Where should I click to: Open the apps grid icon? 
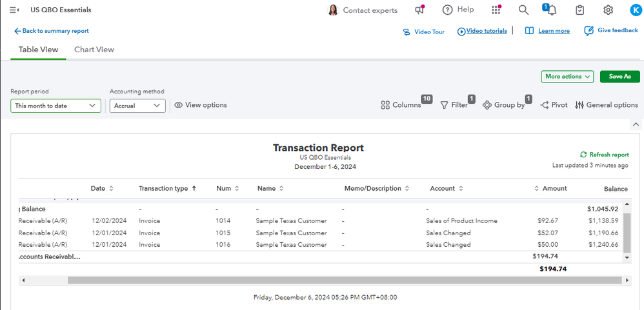coord(496,10)
